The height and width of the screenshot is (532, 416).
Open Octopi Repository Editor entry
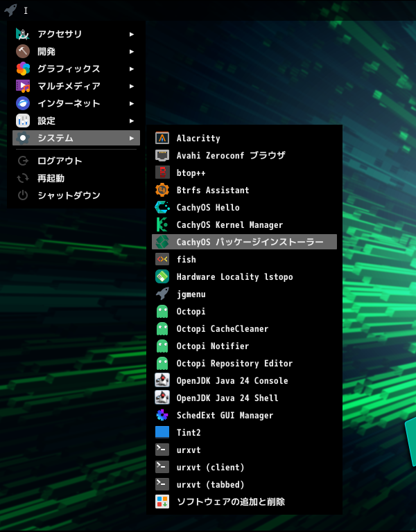[x=244, y=363]
